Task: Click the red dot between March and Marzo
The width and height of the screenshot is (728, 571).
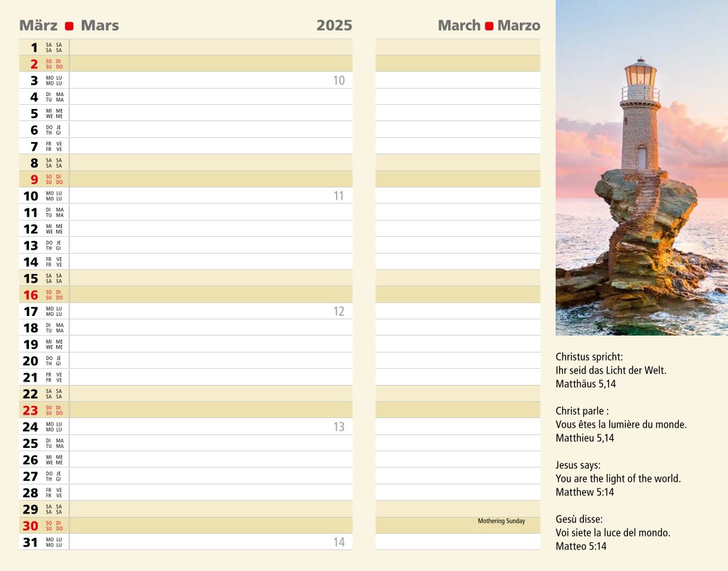Action: tap(489, 26)
